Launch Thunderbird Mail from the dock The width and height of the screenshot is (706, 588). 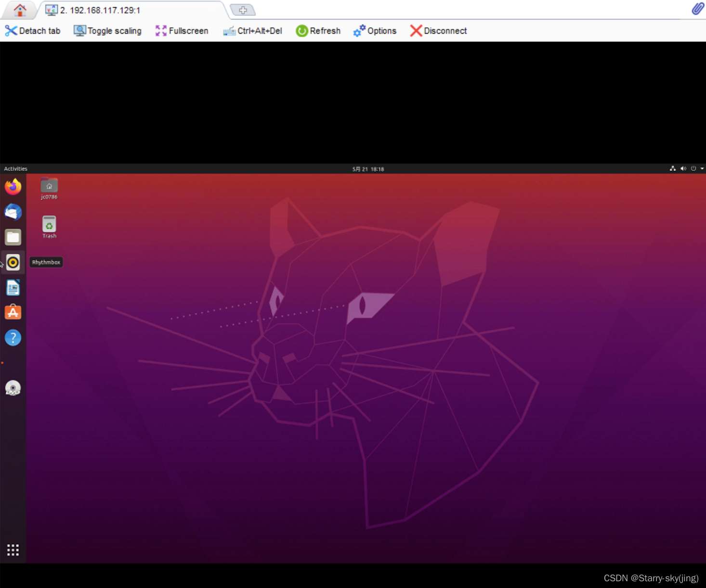(x=13, y=212)
